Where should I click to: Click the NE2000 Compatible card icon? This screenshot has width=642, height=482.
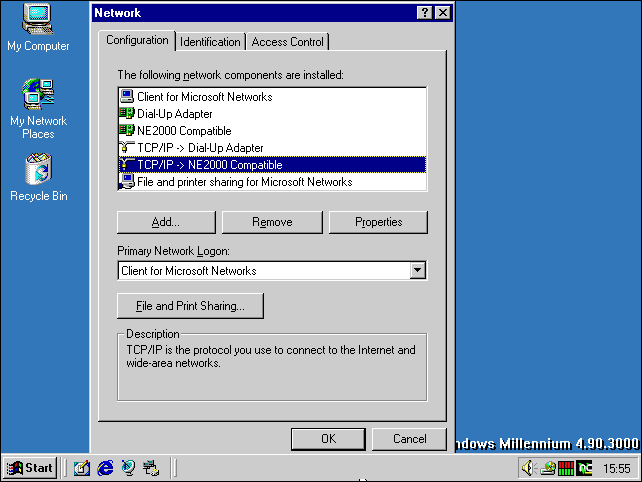coord(127,130)
